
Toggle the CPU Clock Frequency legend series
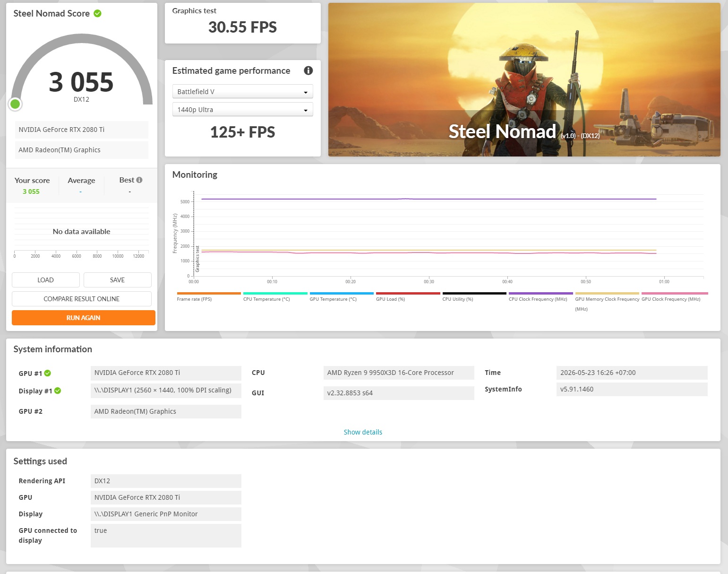point(540,297)
